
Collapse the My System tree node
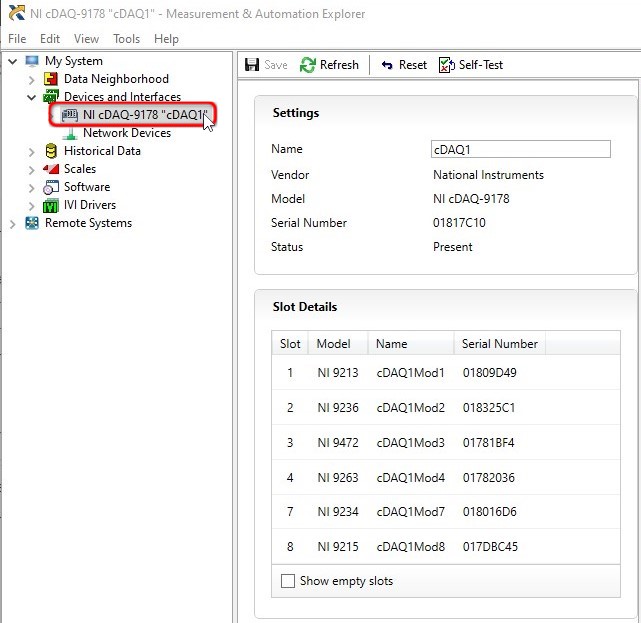tap(13, 62)
